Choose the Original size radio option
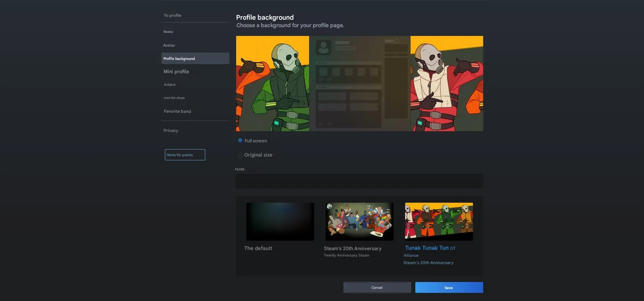644x301 pixels. [240, 155]
